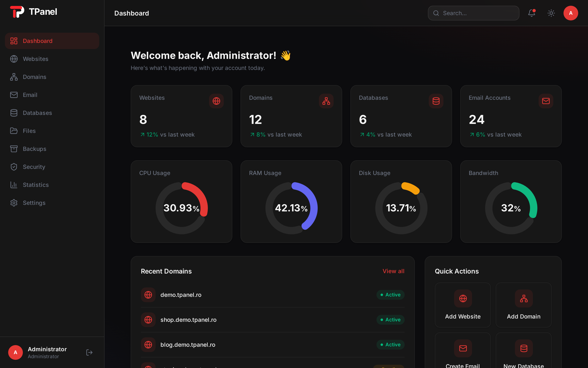Open the user avatar in top bar
Viewport: 588px width, 368px height.
pyautogui.click(x=570, y=13)
